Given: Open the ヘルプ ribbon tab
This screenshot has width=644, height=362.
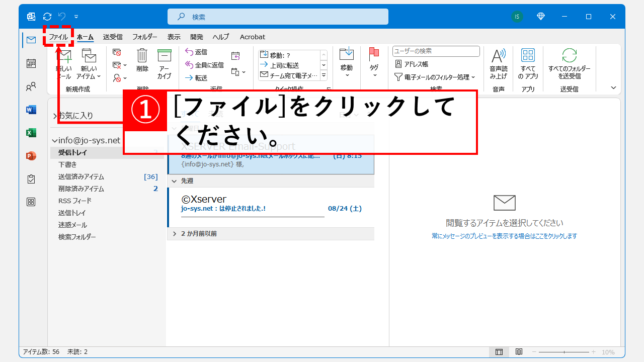Looking at the screenshot, I should (x=221, y=37).
